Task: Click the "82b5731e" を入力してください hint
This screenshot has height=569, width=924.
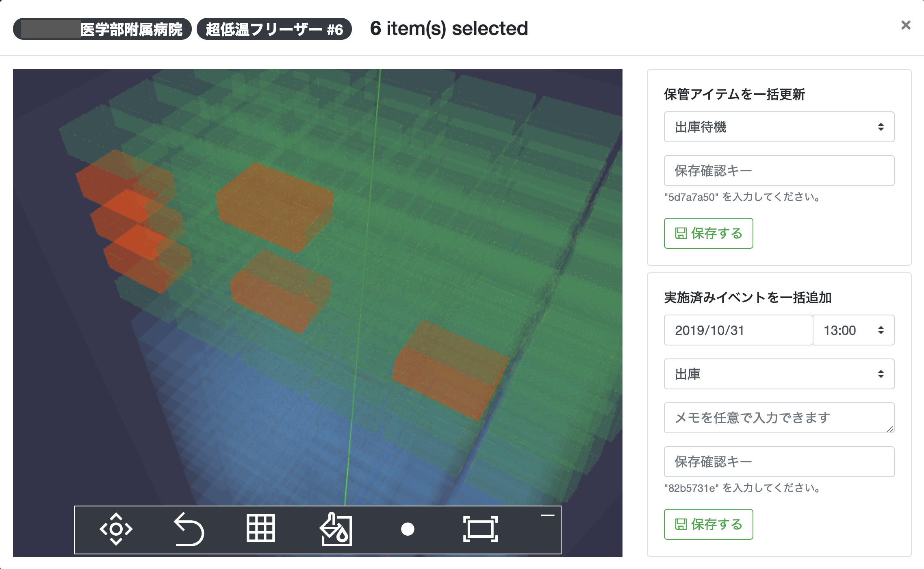Action: coord(743,488)
